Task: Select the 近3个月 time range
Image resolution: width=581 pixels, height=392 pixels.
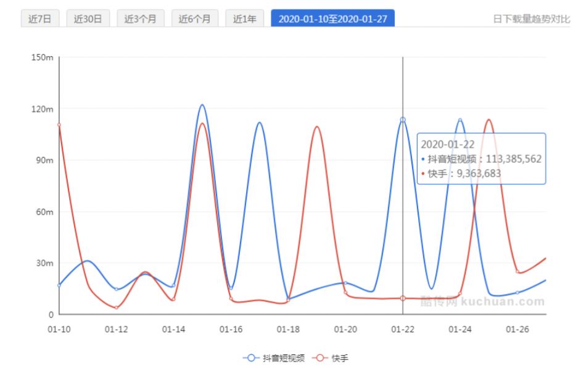Action: (142, 18)
